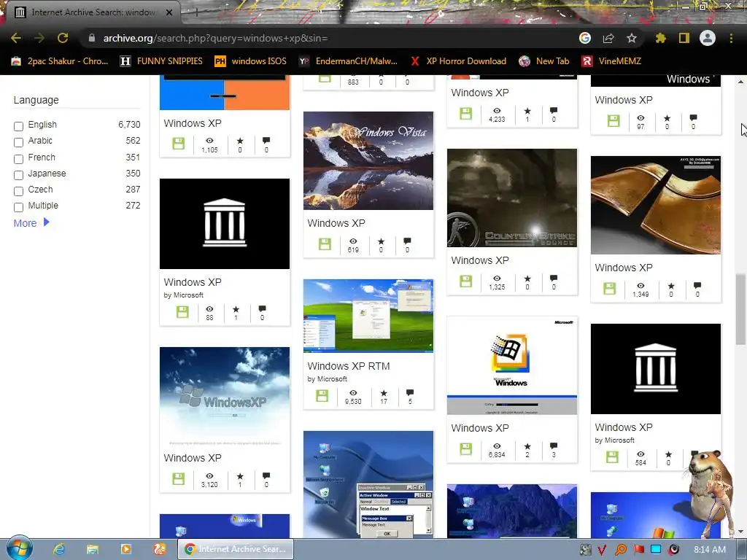Click the software floppy icon under Windows XP RTM
Viewport: 747px width, 560px height.
322,396
